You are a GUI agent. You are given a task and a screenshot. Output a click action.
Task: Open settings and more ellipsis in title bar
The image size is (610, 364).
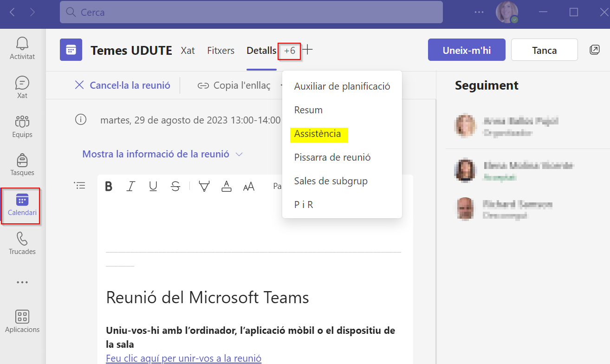[479, 12]
